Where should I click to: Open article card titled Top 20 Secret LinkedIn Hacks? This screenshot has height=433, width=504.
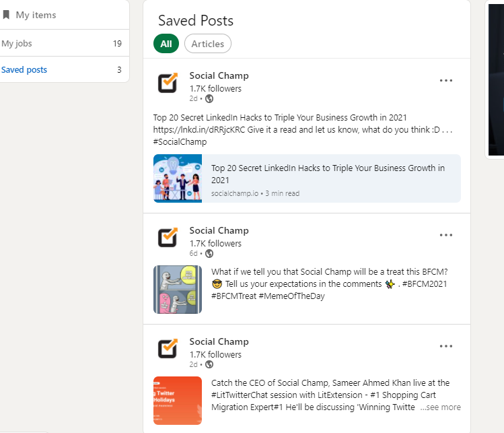pos(307,178)
